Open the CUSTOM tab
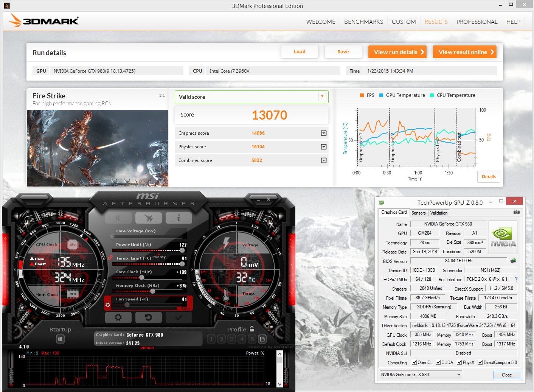 point(404,22)
